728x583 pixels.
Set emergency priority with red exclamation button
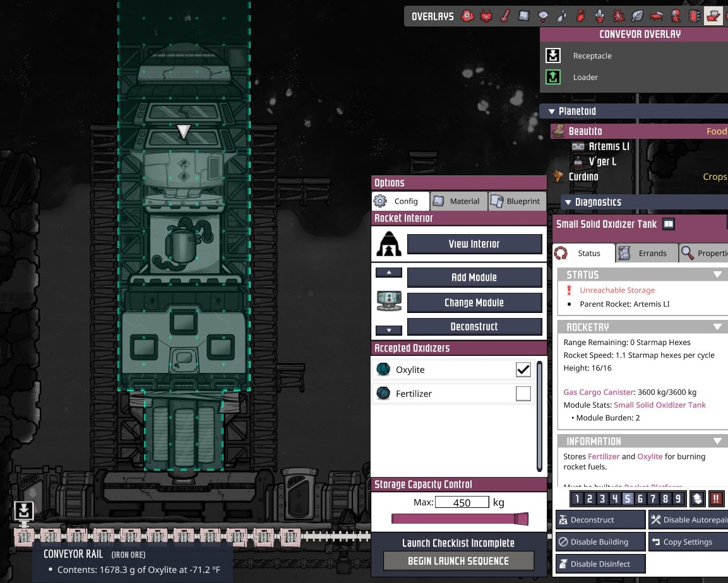(716, 498)
